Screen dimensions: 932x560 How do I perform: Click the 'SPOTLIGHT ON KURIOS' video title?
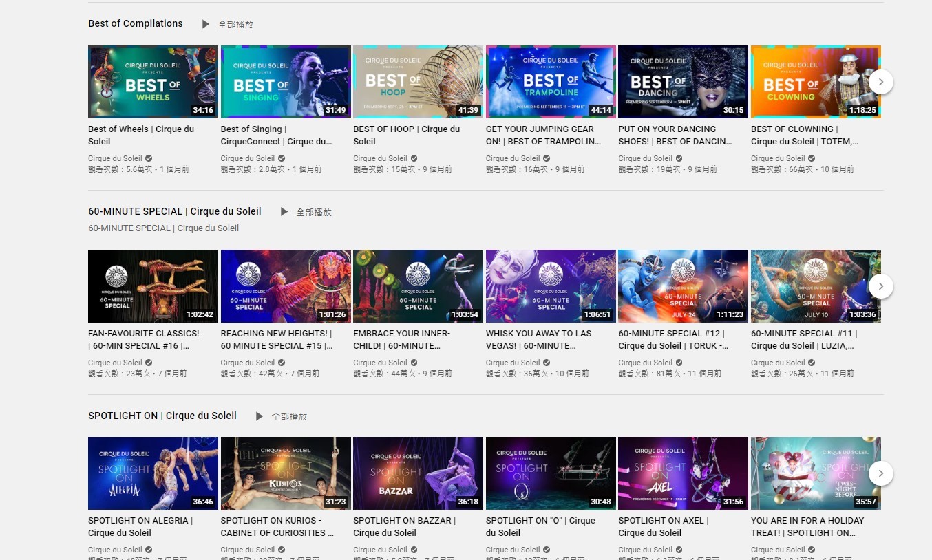277,526
